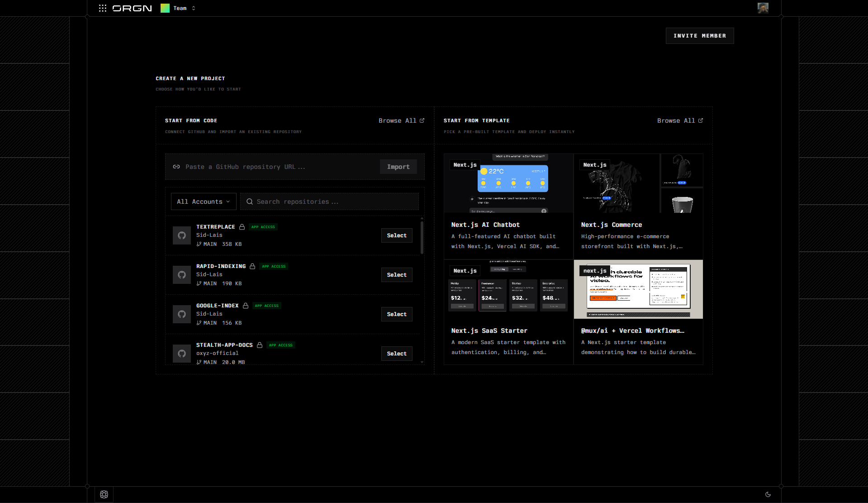Viewport: 868px width, 503px height.
Task: Click the Invite Member button
Action: (x=699, y=36)
